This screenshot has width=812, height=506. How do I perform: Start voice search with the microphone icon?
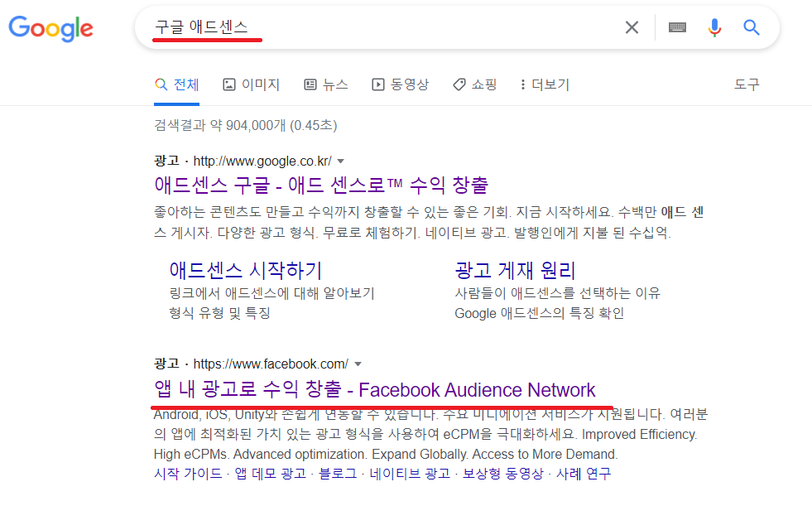(714, 27)
